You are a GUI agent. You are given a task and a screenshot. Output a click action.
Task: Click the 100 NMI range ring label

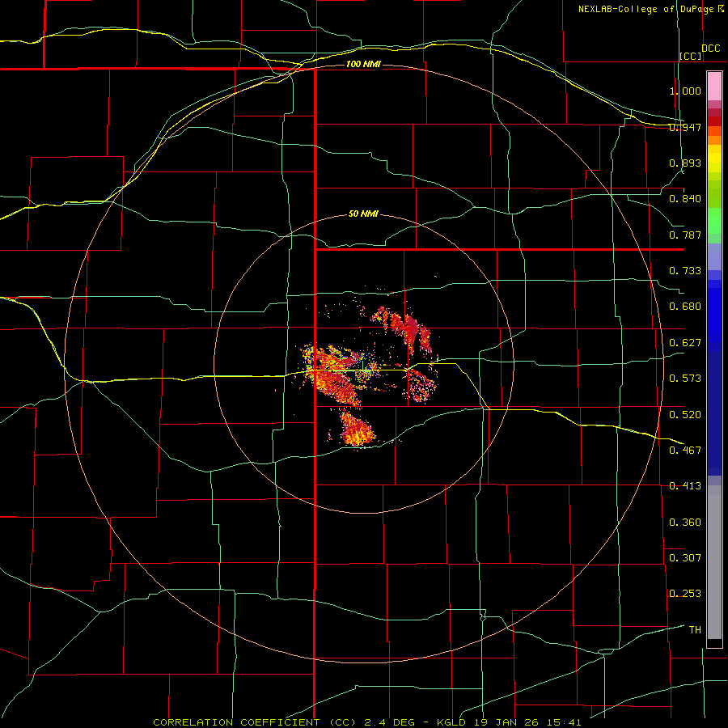(363, 64)
